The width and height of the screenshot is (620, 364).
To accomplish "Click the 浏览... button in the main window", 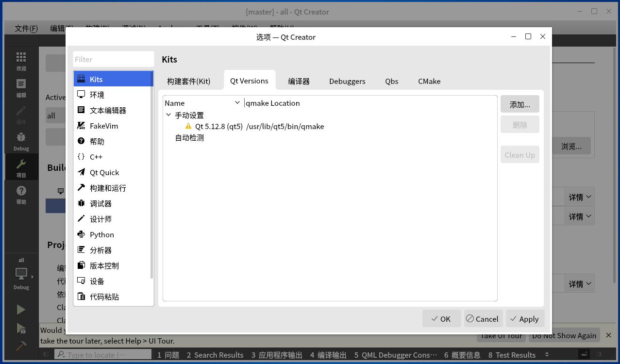I will tap(571, 146).
